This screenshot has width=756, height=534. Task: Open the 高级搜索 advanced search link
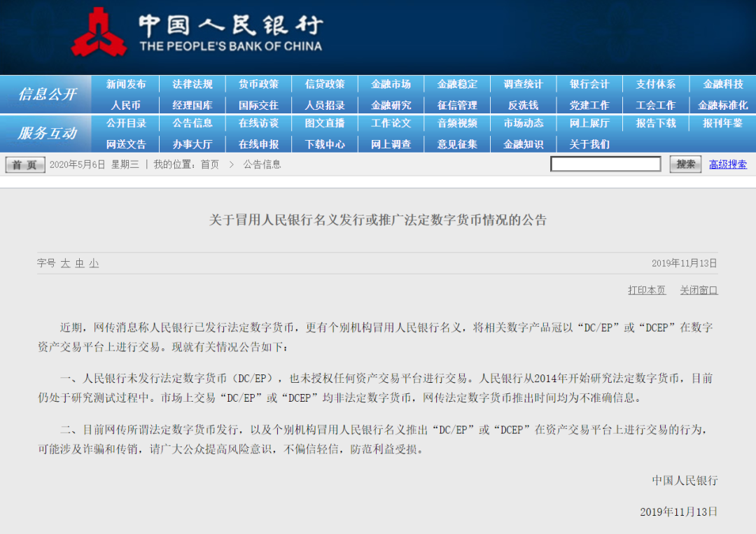coord(727,164)
